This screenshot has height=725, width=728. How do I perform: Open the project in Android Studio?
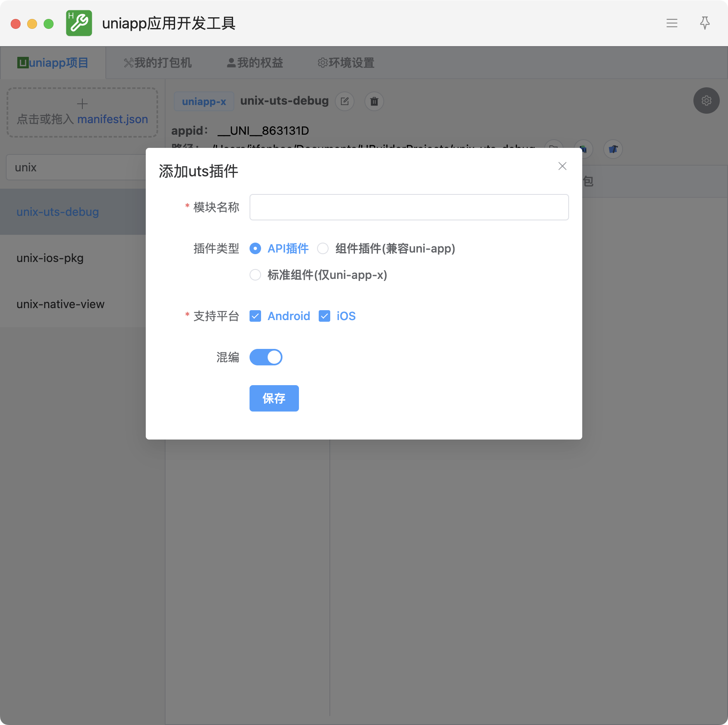(x=583, y=149)
